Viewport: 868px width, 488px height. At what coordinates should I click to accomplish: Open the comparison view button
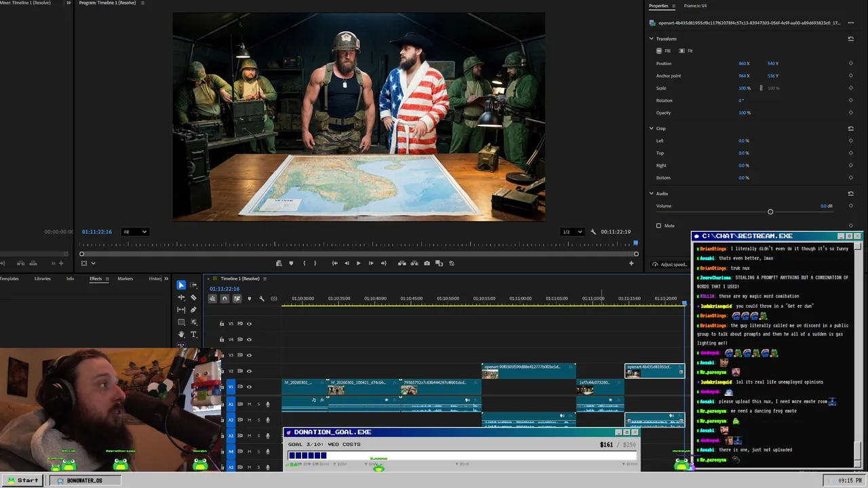[x=439, y=263]
